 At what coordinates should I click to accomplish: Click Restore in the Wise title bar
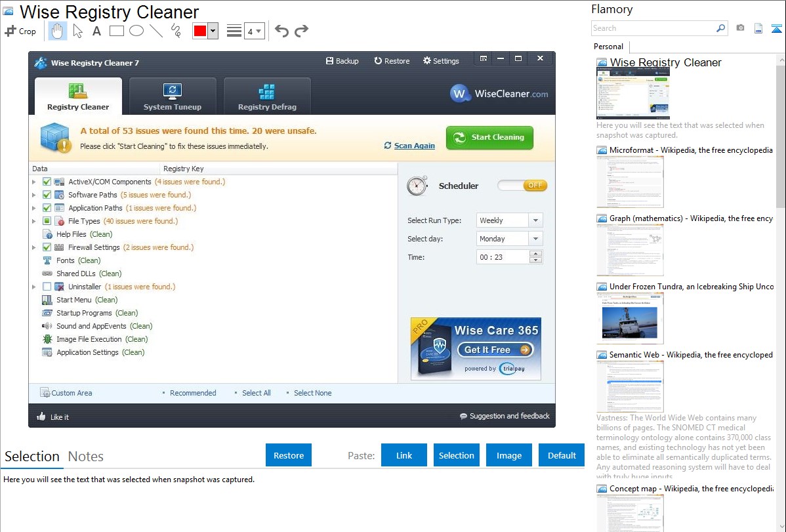(x=392, y=60)
